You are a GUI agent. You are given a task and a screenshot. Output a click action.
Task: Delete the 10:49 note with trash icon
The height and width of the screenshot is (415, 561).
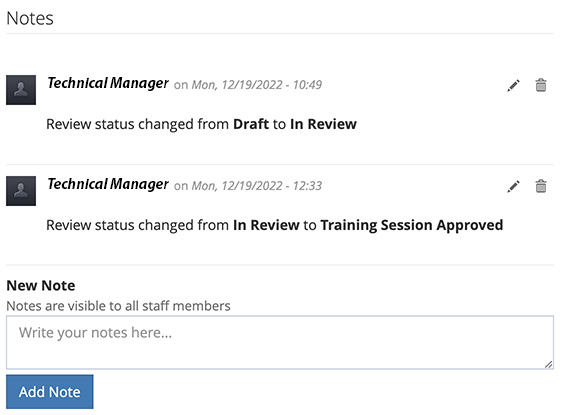541,85
